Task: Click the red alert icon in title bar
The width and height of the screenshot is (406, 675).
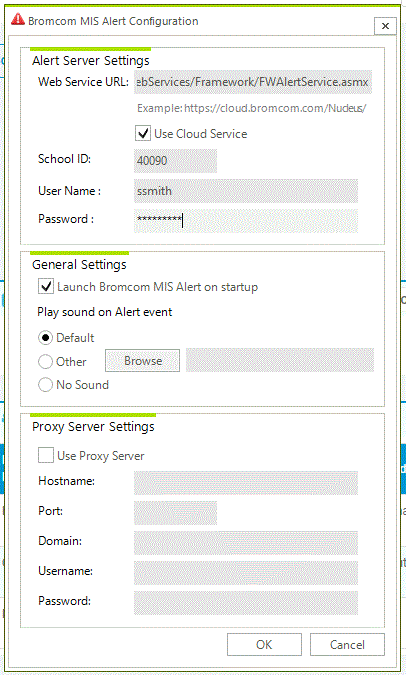Action: (x=18, y=20)
